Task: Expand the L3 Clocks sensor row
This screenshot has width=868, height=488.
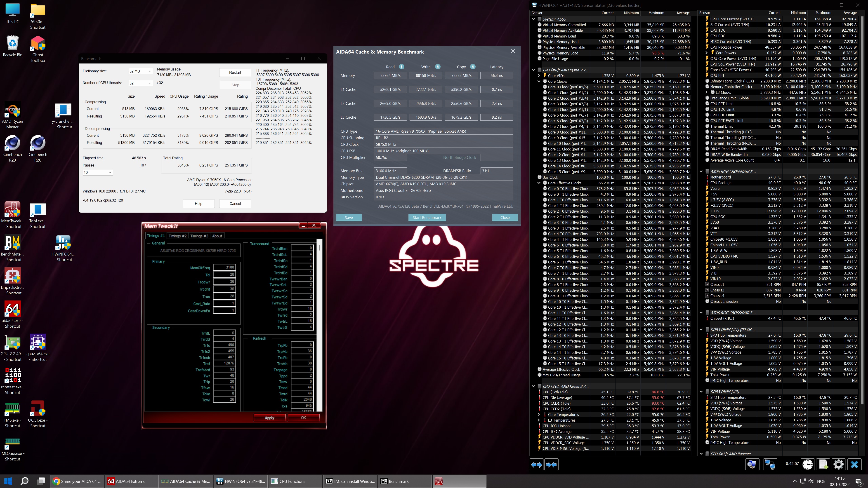Action: (x=706, y=92)
